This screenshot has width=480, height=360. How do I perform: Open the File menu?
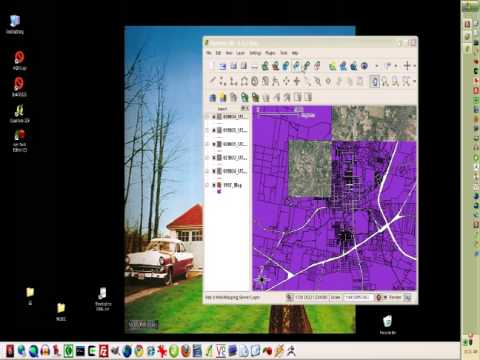pyautogui.click(x=209, y=53)
